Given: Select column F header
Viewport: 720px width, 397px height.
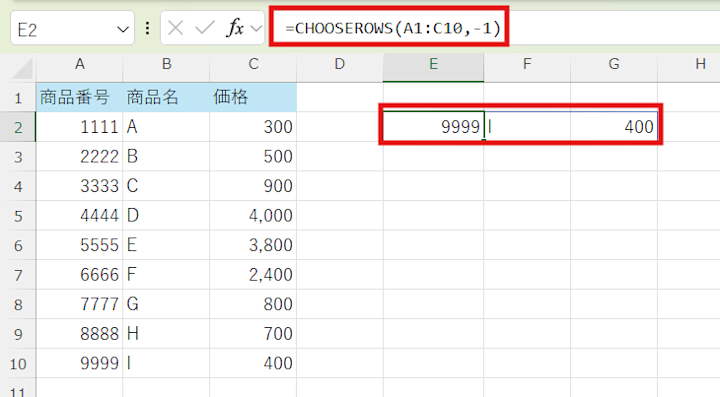Looking at the screenshot, I should point(527,64).
